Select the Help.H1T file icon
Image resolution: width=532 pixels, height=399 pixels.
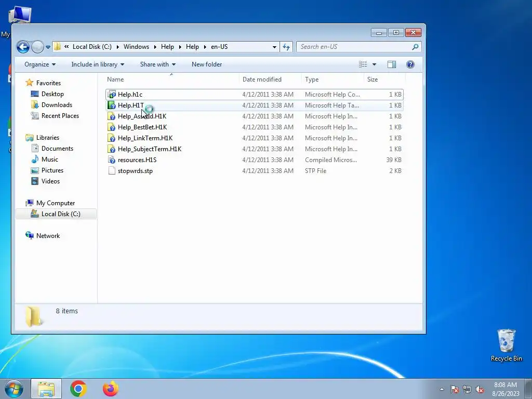tap(112, 105)
